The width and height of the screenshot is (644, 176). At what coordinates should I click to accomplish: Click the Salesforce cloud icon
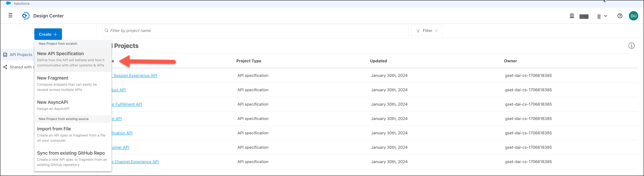[x=8, y=3]
